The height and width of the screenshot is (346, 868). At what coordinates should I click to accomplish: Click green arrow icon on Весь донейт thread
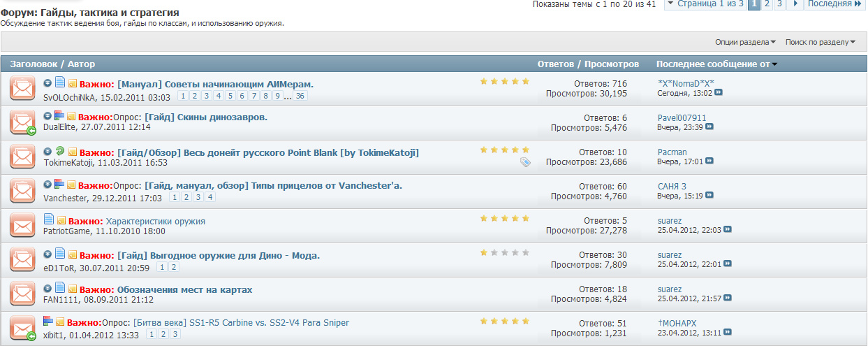point(60,151)
